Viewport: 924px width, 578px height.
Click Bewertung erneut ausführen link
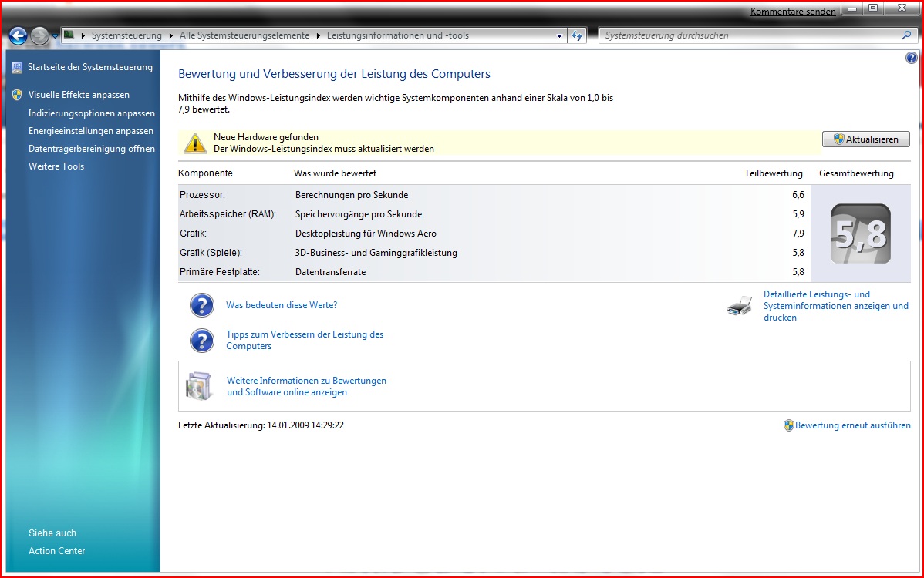click(x=853, y=425)
